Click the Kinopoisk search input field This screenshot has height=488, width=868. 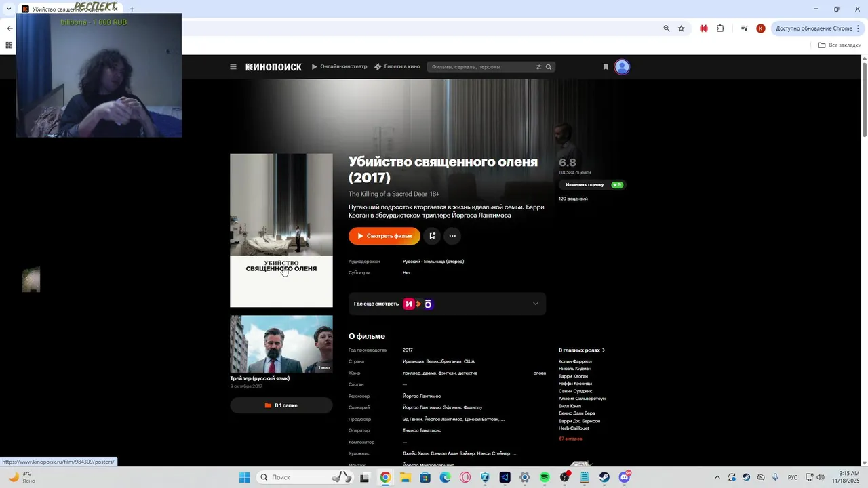(481, 67)
